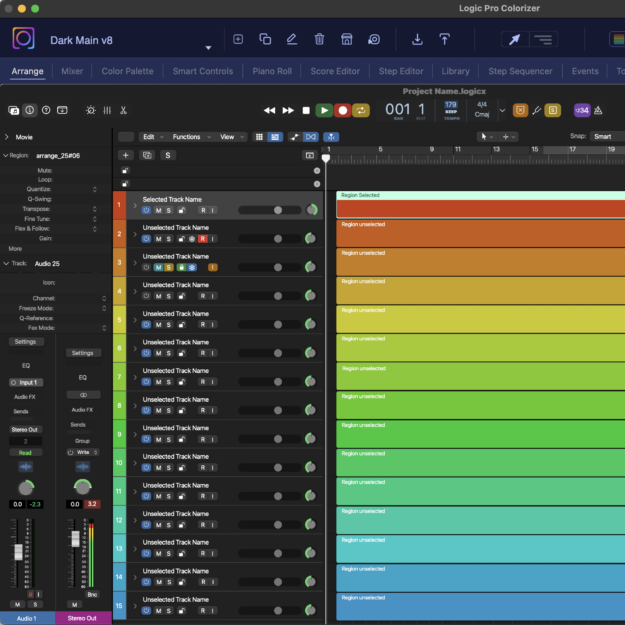This screenshot has height=625, width=625.
Task: Click the grid view icon
Action: point(259,137)
